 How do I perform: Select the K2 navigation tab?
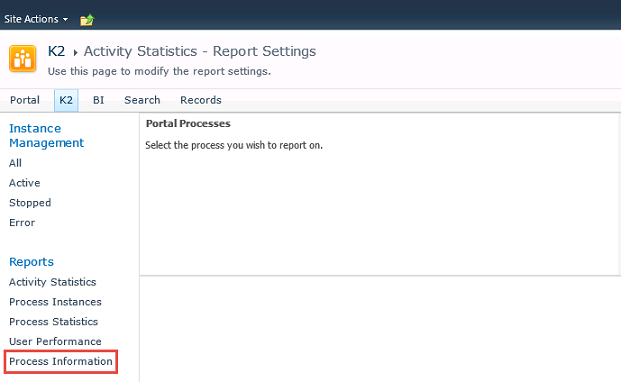click(x=66, y=100)
